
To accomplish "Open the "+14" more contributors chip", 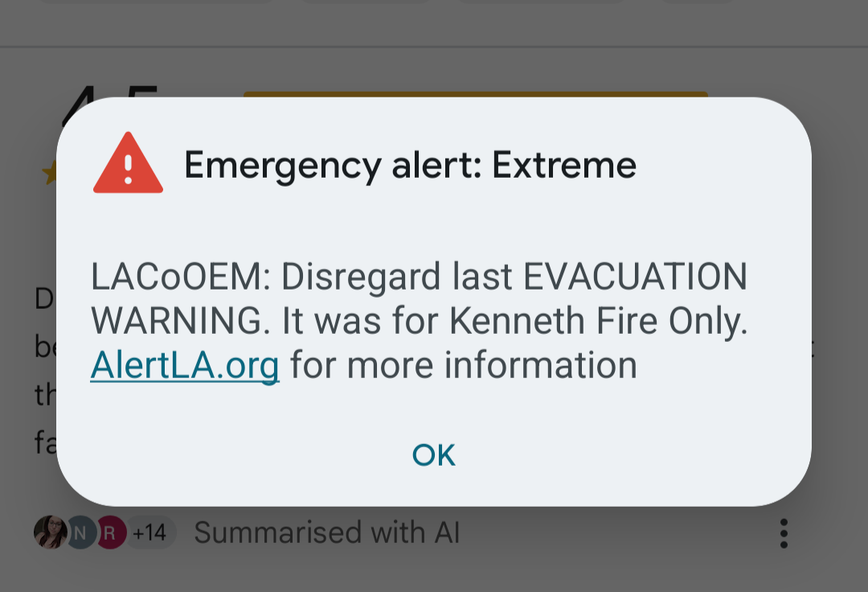I will pyautogui.click(x=151, y=532).
